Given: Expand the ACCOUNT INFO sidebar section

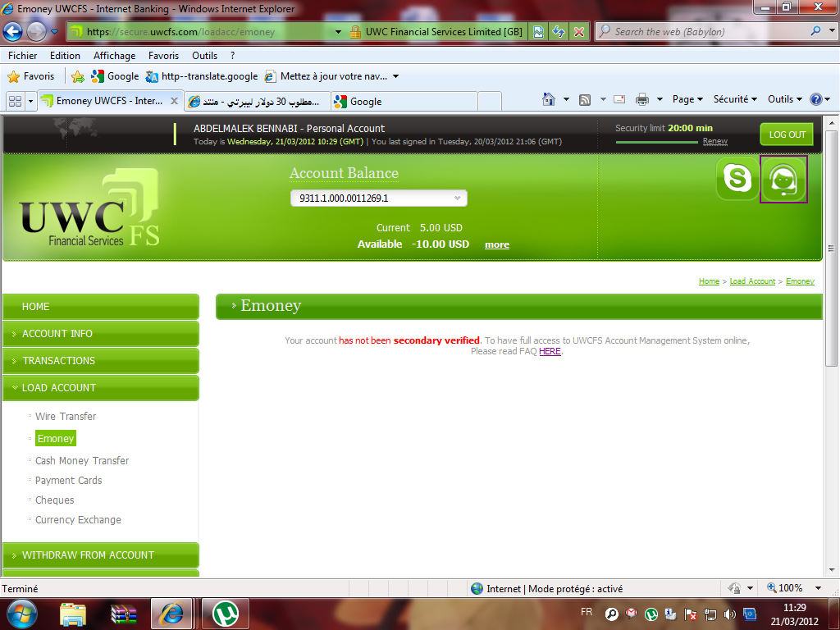Looking at the screenshot, I should tap(101, 334).
